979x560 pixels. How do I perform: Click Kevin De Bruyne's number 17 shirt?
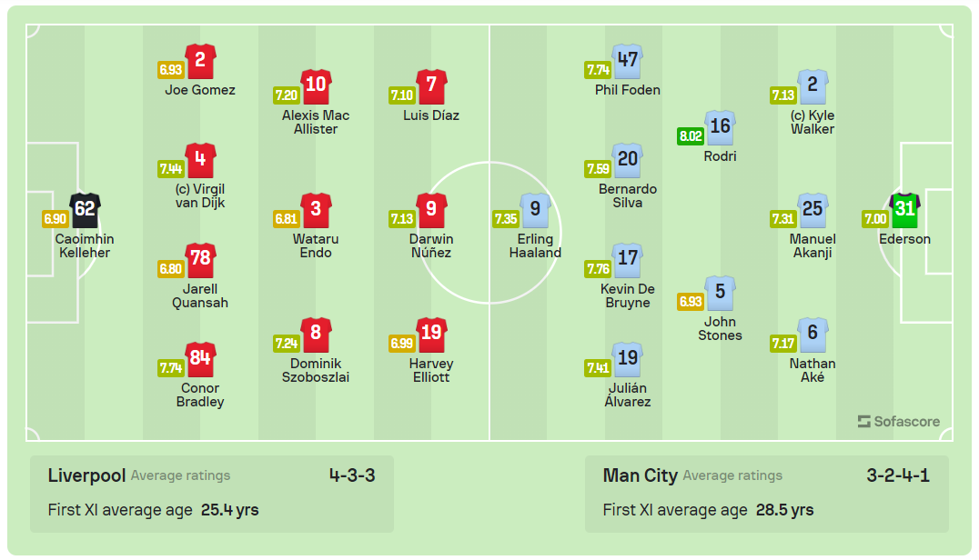point(628,260)
